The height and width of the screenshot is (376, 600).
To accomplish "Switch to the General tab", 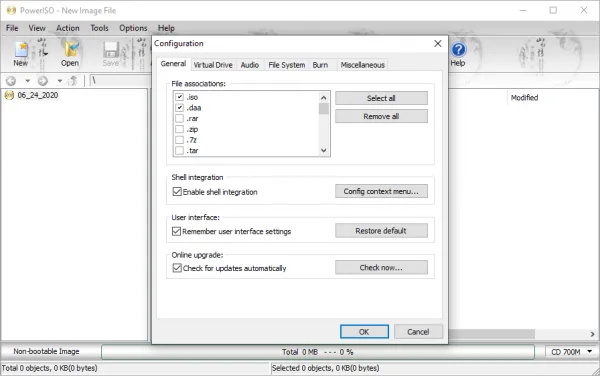I will coord(173,64).
